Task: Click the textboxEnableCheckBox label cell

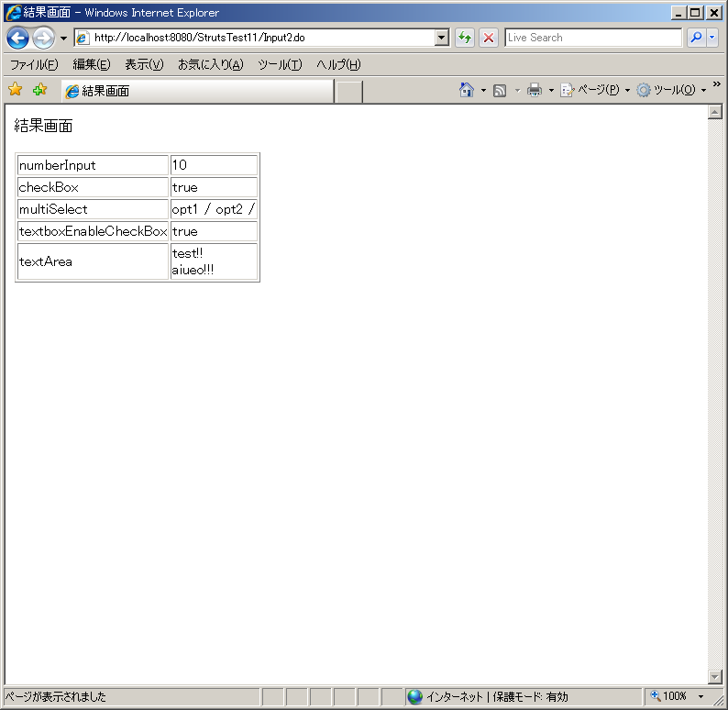Action: pyautogui.click(x=93, y=231)
